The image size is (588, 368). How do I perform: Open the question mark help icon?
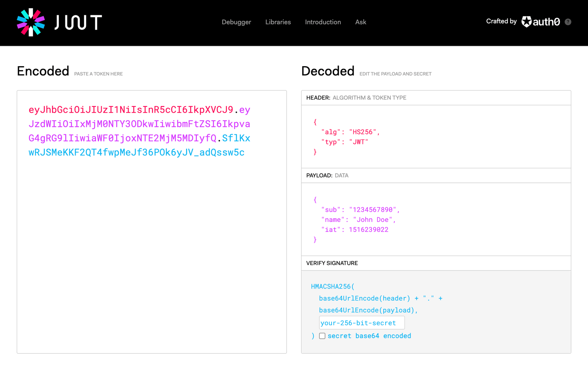568,22
